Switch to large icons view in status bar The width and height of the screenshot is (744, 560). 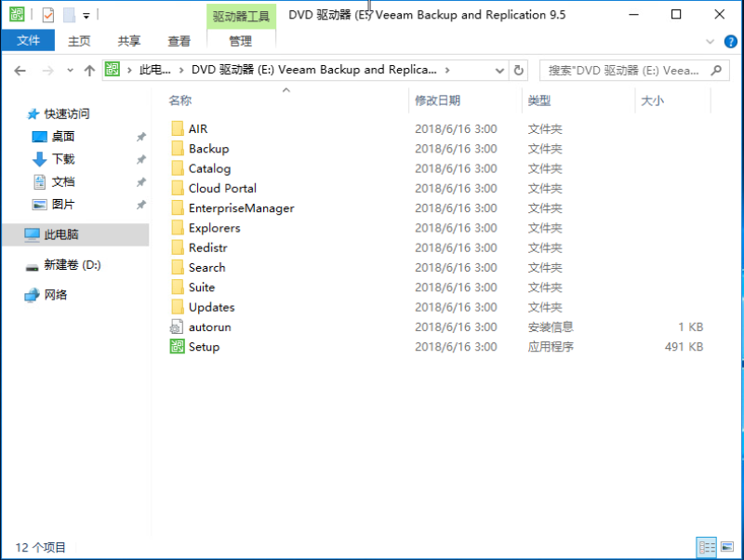click(x=727, y=547)
